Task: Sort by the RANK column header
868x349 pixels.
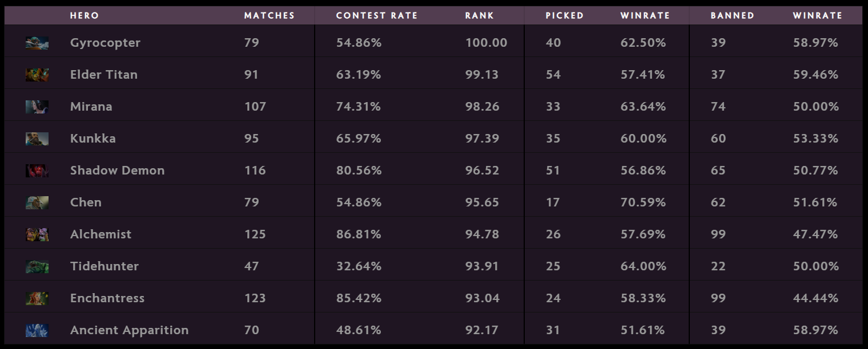Action: [480, 15]
